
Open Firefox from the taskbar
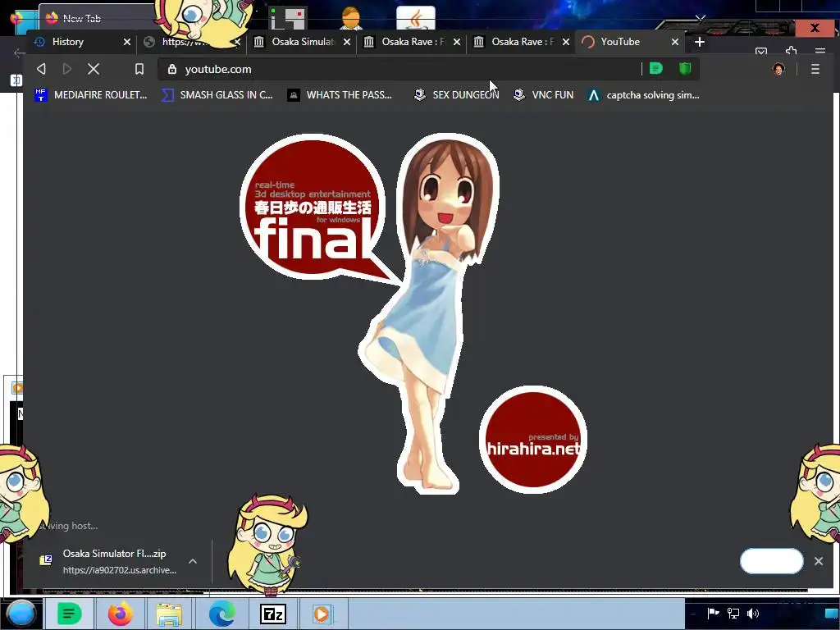pos(120,614)
